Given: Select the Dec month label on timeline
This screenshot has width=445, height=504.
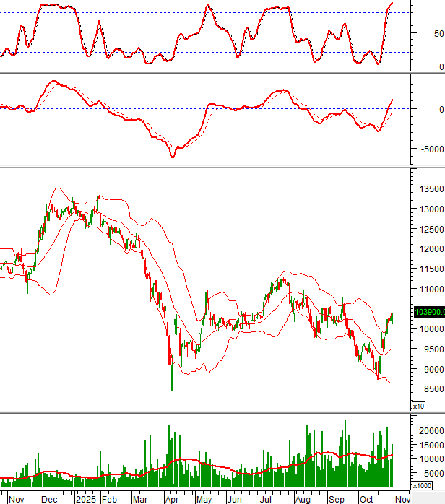Looking at the screenshot, I should 50,498.
